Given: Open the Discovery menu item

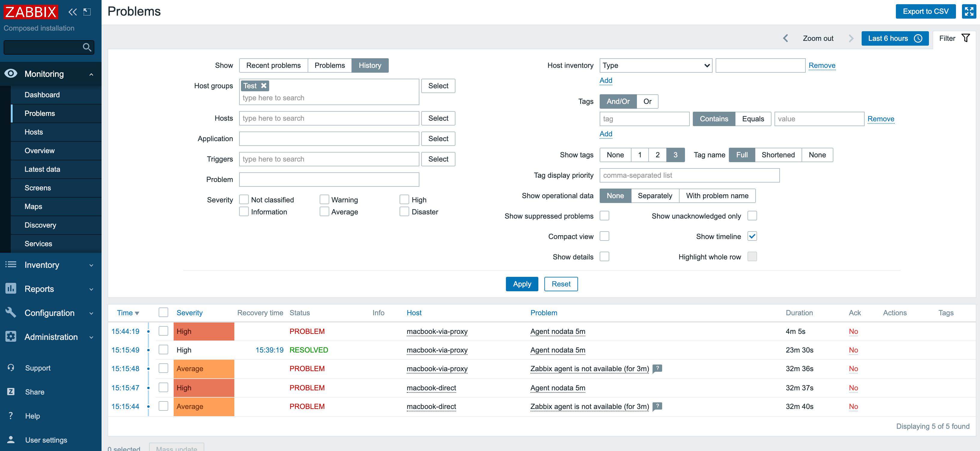Looking at the screenshot, I should (56, 225).
